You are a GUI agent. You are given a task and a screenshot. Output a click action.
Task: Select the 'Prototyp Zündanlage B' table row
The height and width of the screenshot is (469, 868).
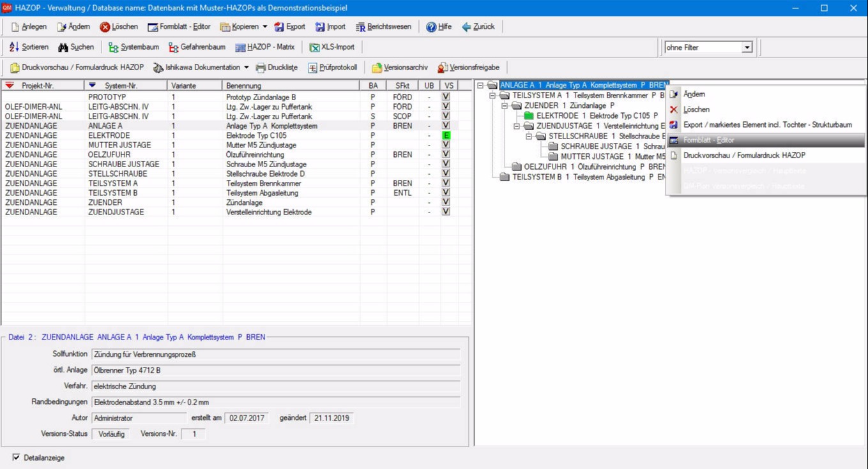pyautogui.click(x=236, y=97)
